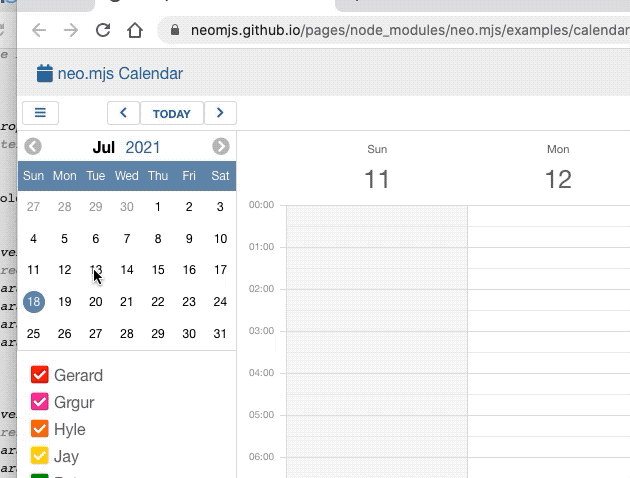Reload the browser page
The width and height of the screenshot is (630, 478).
pyautogui.click(x=103, y=30)
